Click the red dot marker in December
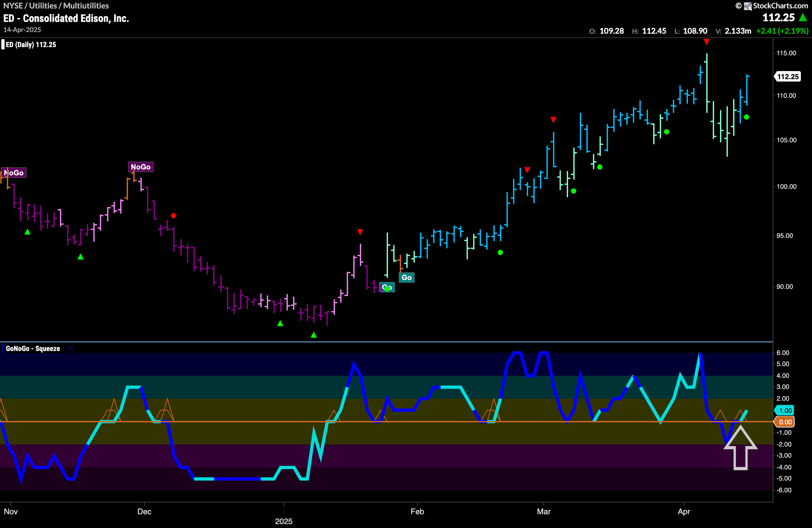The image size is (812, 528). 173,216
